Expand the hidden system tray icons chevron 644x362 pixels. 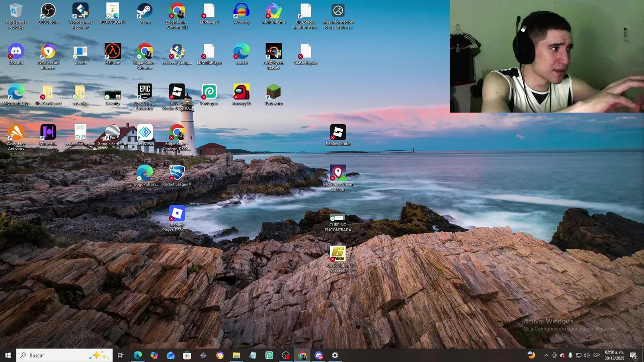coord(546,355)
